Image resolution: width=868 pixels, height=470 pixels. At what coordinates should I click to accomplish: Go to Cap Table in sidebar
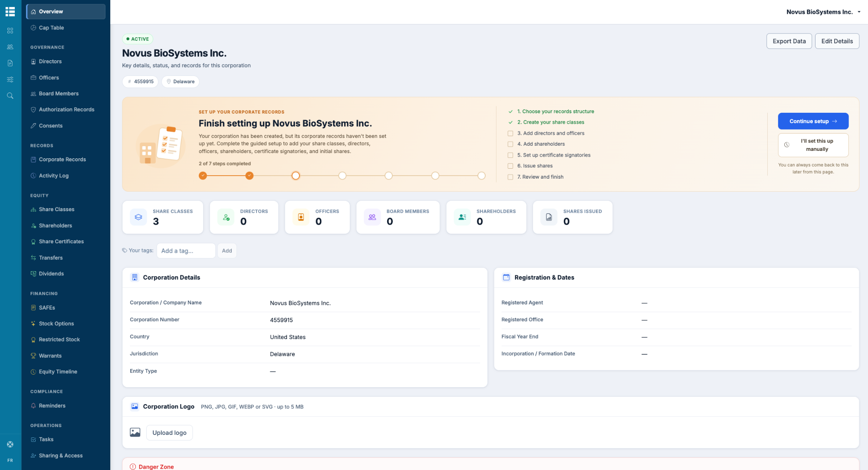66,28
